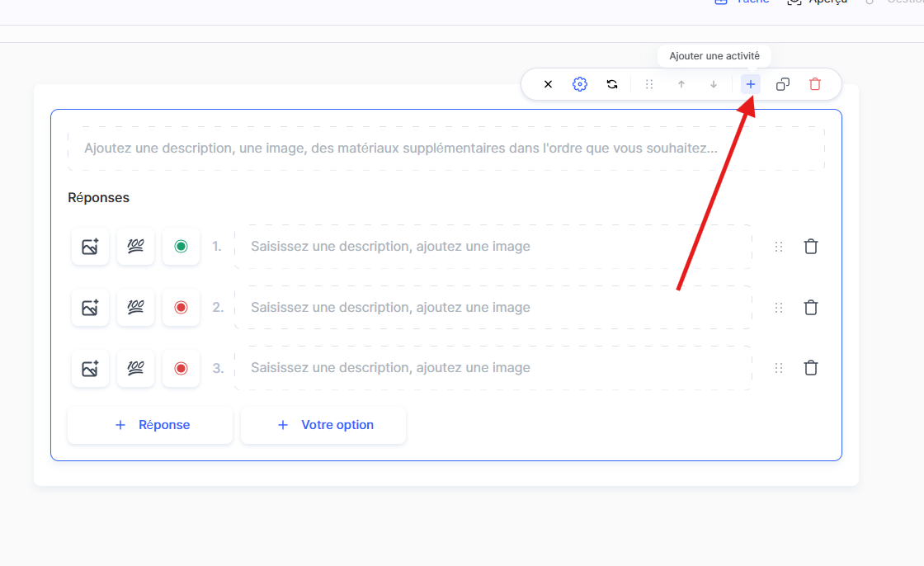Close the floating toolbar with the X icon

[548, 84]
